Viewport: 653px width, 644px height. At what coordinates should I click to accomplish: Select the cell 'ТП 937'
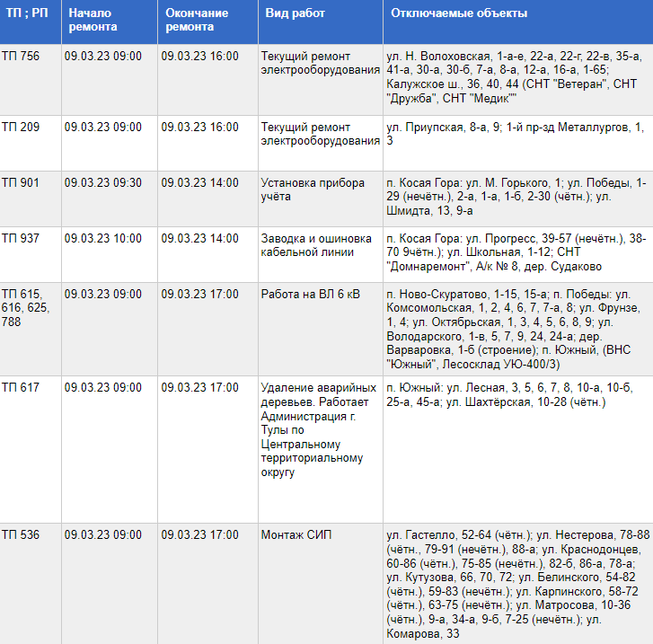31,255
